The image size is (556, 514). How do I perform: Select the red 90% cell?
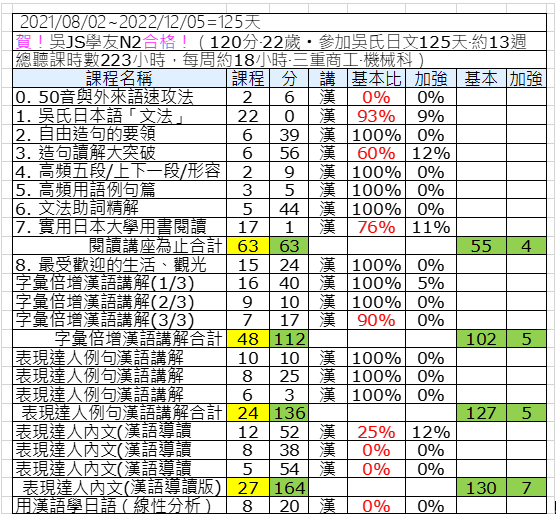(376, 320)
